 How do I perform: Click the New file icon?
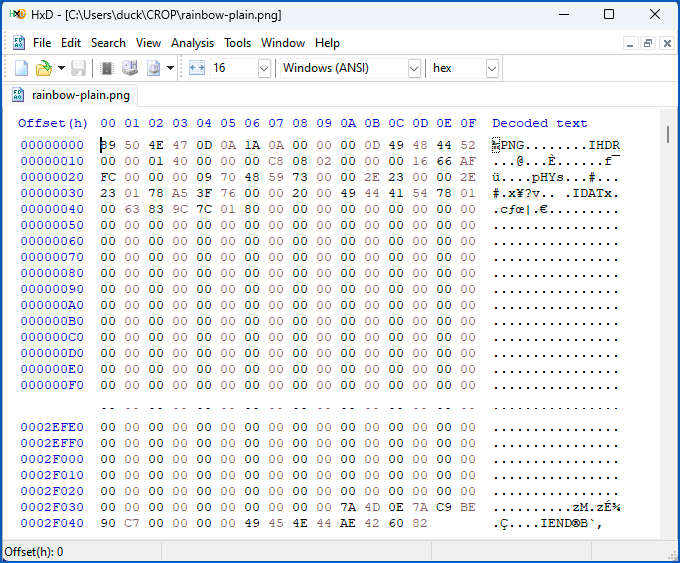21,68
